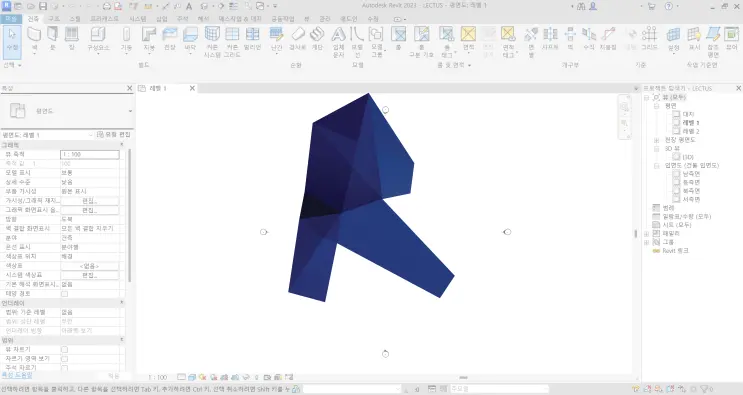The width and height of the screenshot is (743, 395).
Task: Check the 동측면 elevation box in browser
Action: click(676, 182)
